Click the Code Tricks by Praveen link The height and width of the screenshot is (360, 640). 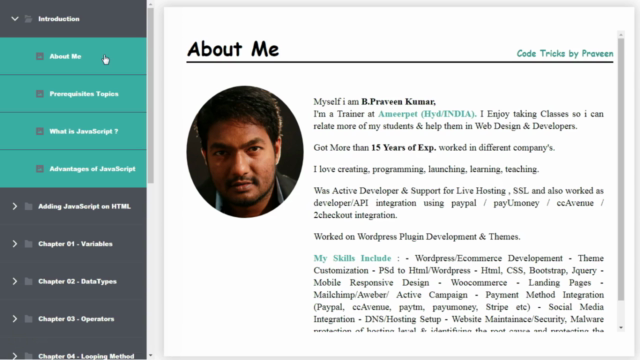565,53
